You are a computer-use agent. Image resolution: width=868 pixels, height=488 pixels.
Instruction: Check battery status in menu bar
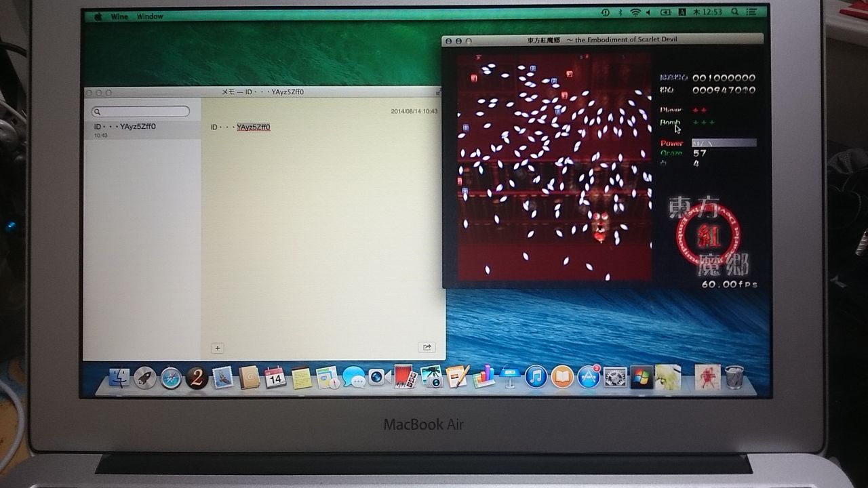[x=665, y=12]
